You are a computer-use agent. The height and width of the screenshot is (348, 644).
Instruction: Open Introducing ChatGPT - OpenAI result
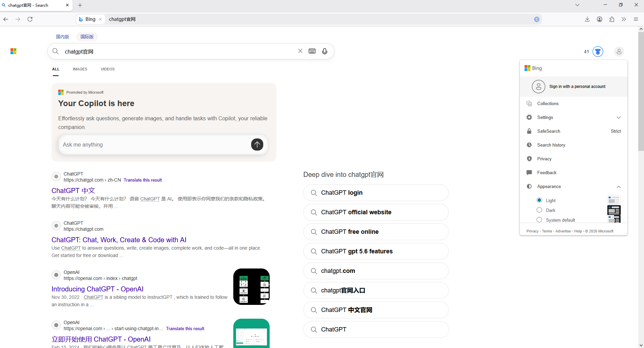point(97,289)
